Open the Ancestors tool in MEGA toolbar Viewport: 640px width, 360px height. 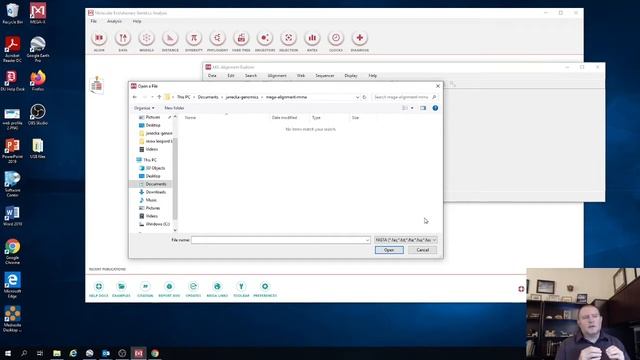pyautogui.click(x=265, y=41)
